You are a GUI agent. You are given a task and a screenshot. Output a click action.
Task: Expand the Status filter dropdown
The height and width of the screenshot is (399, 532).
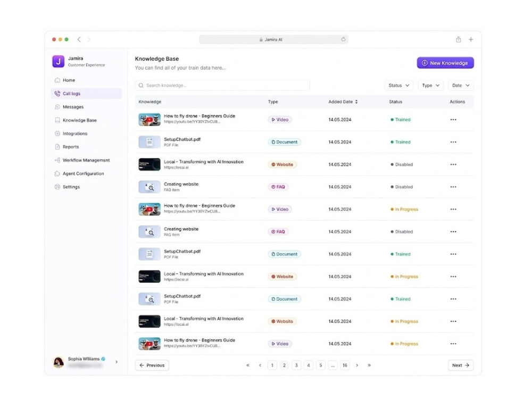click(x=398, y=86)
